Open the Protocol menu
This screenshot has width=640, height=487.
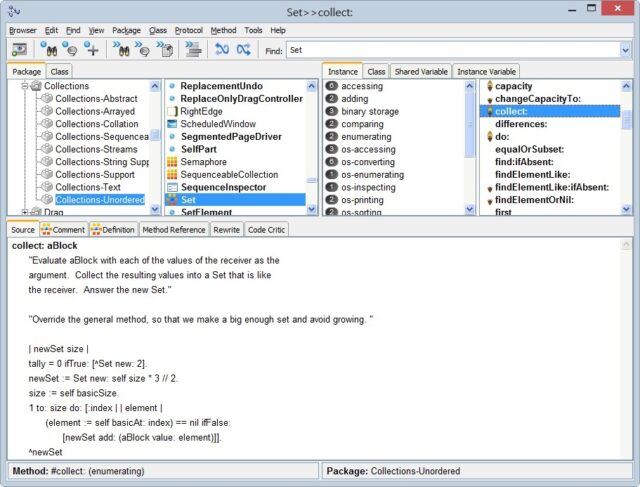pos(189,31)
